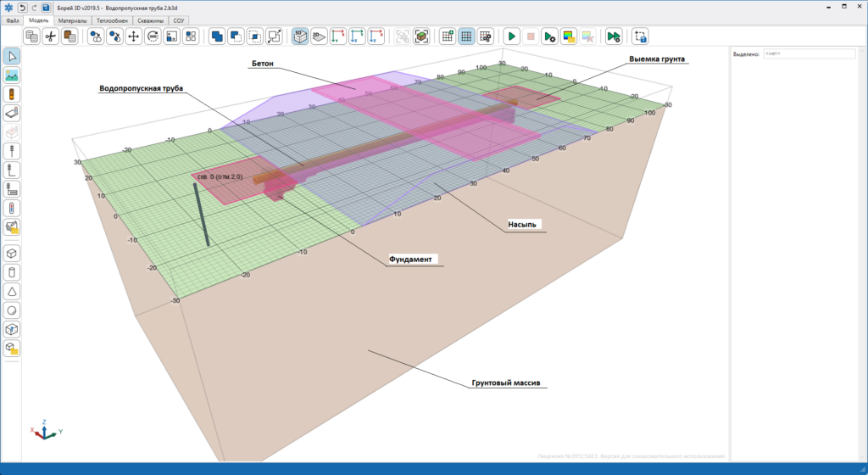Image resolution: width=868 pixels, height=475 pixels.
Task: Click the second axis projection view icon
Action: (357, 36)
